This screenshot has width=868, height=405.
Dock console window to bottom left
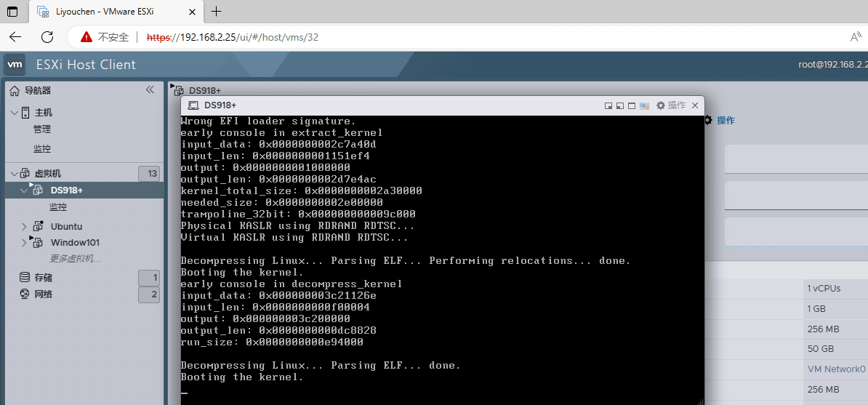coord(620,105)
